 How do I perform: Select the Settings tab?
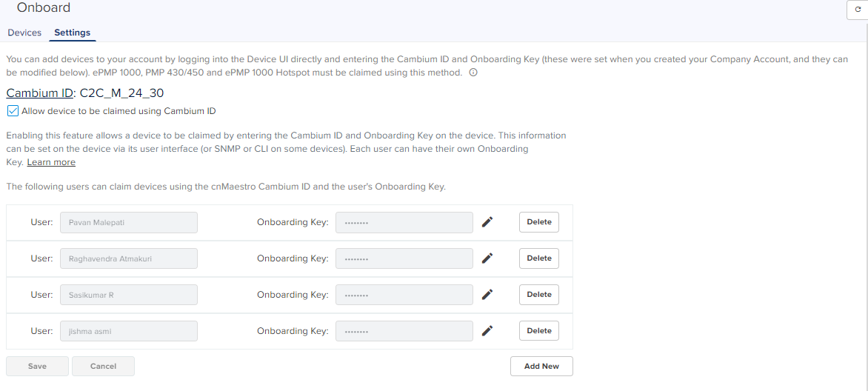[x=72, y=33]
